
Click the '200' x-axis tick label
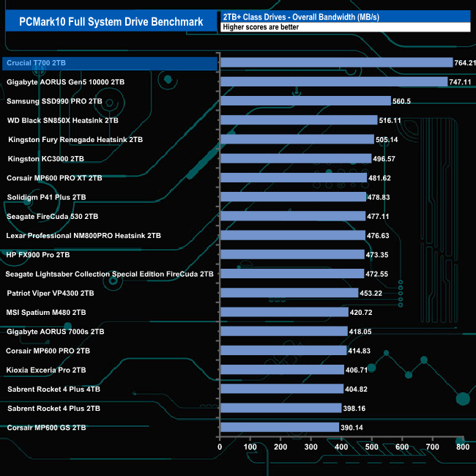click(280, 447)
